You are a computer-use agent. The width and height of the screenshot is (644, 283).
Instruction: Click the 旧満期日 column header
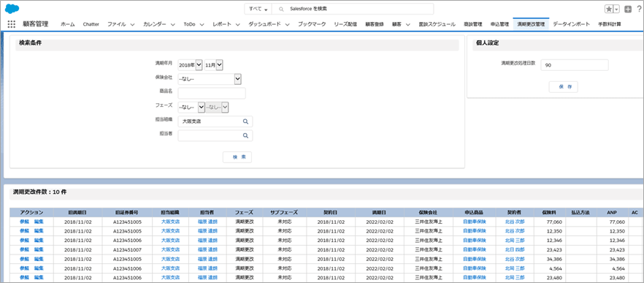click(x=77, y=213)
